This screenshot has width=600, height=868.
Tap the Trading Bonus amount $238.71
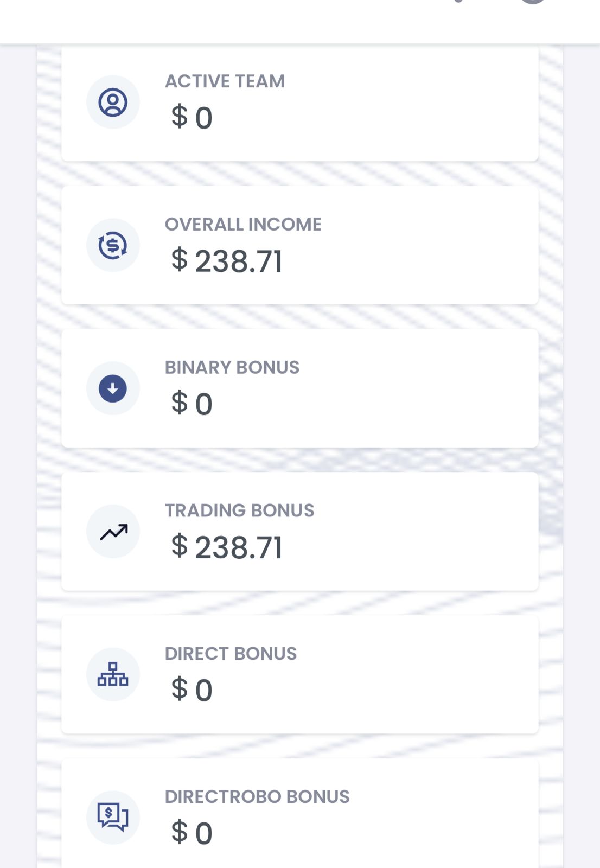(227, 547)
